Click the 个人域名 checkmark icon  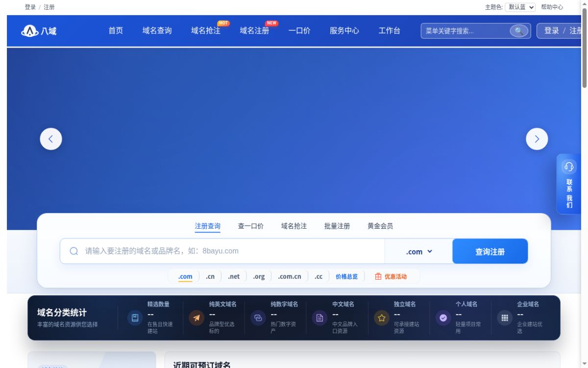tap(443, 318)
